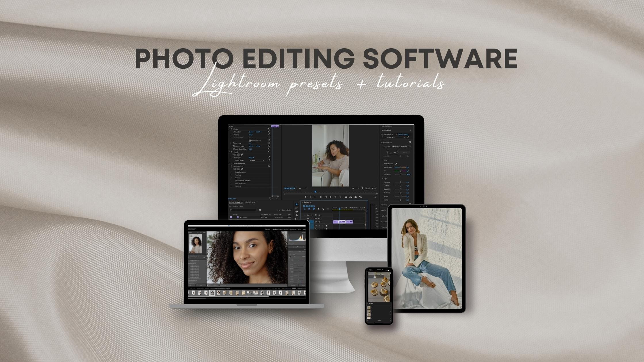Click the Lift button in program monitor
Viewport: 644px width, 362px height.
(x=346, y=197)
